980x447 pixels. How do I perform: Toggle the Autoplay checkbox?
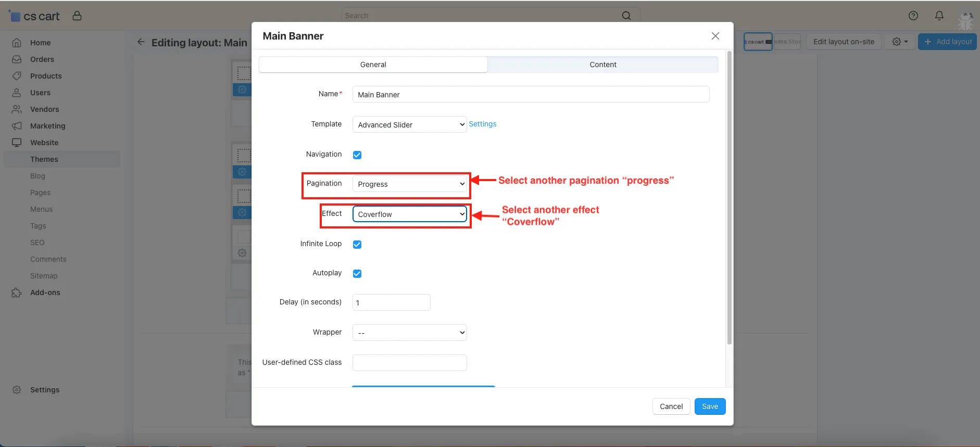pos(357,274)
